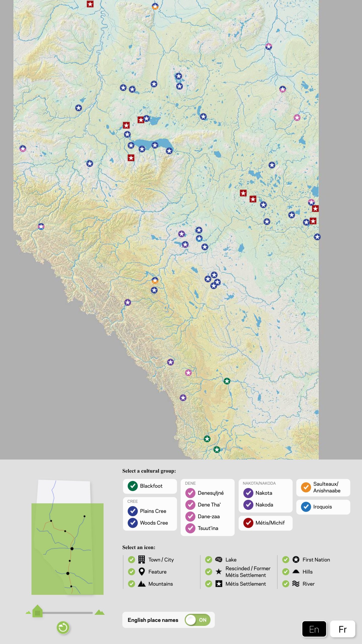This screenshot has width=362, height=644.
Task: Click the Town / City building icon
Action: pyautogui.click(x=142, y=559)
